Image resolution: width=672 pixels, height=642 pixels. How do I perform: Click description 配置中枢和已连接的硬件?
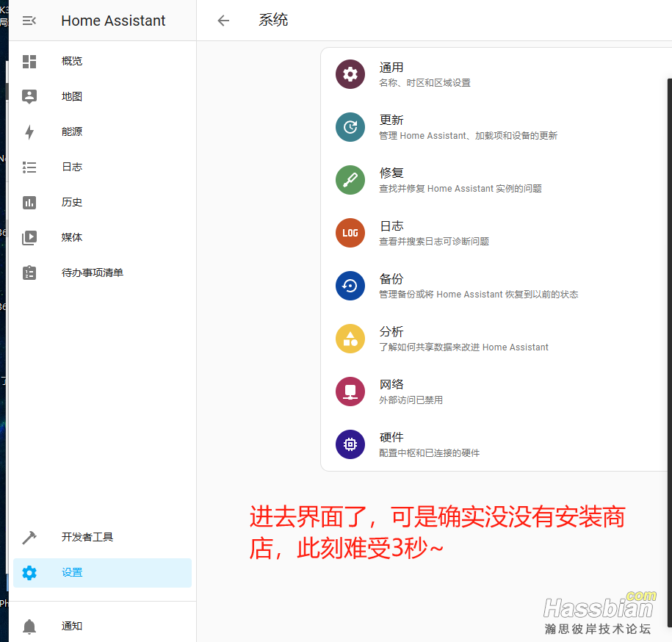click(x=429, y=453)
